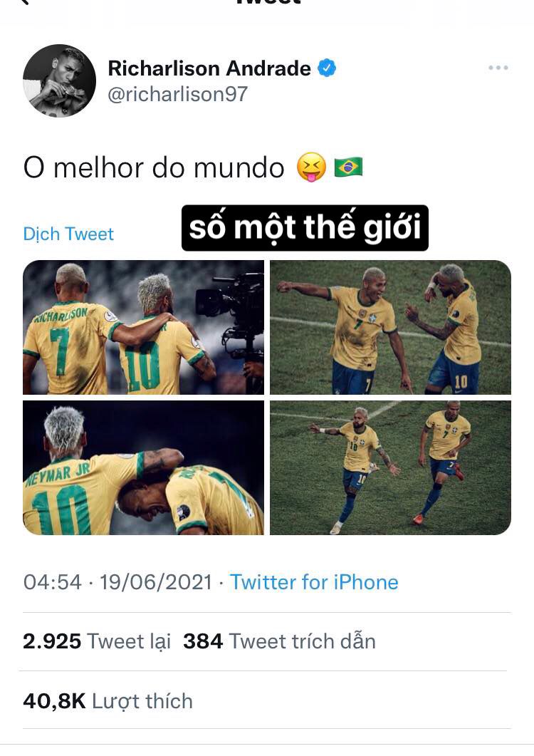Tap the Brazil flag emoji
The height and width of the screenshot is (756, 534).
(x=348, y=167)
